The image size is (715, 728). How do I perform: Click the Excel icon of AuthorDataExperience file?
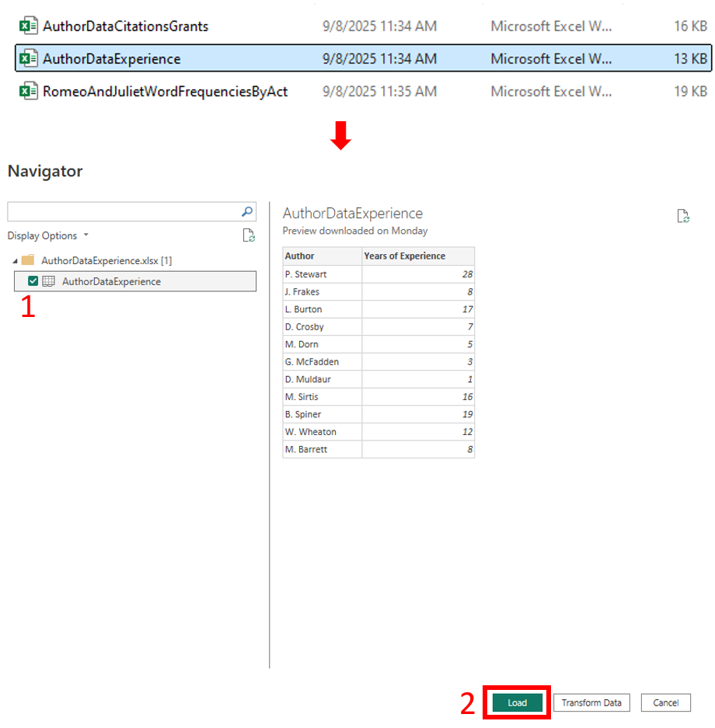coord(28,58)
